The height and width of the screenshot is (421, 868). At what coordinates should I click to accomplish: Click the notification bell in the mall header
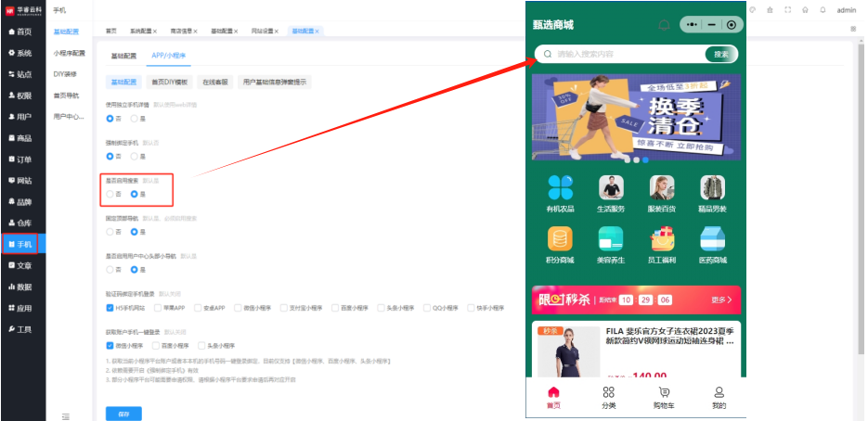click(664, 25)
